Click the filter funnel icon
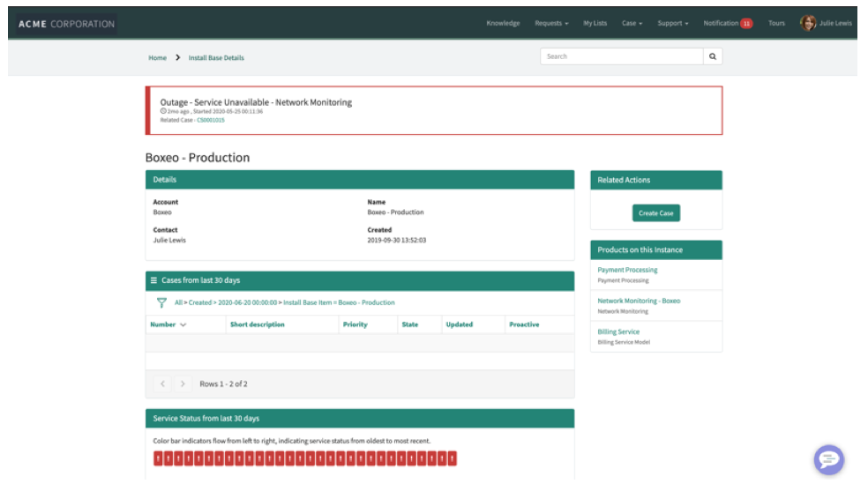 [x=161, y=302]
